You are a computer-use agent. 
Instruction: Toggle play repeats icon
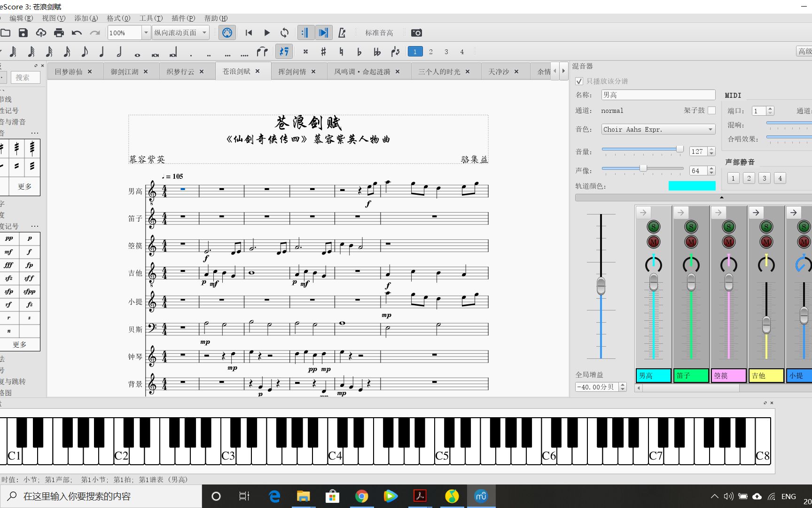click(x=305, y=32)
